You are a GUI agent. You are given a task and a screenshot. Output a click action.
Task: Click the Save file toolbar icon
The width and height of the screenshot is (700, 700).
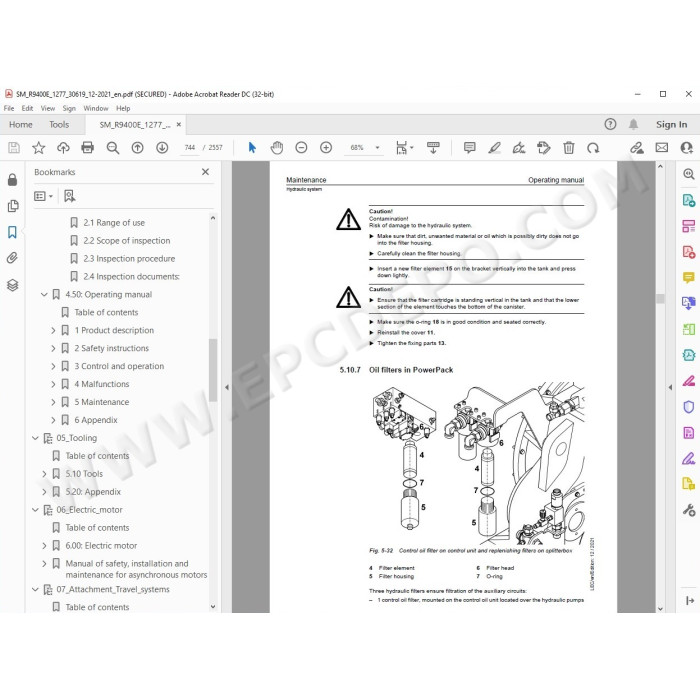tap(14, 148)
